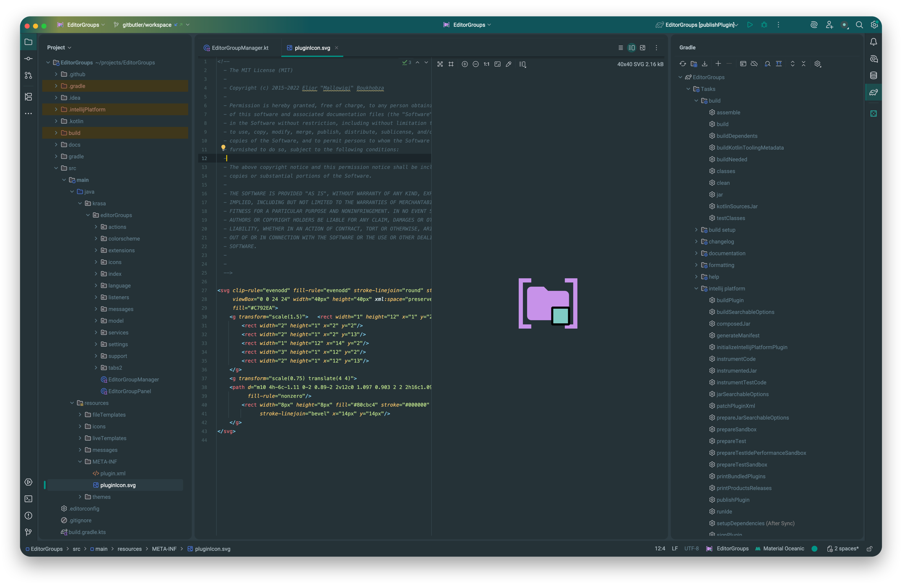Expand the 'actions' package in project tree

(x=96, y=226)
